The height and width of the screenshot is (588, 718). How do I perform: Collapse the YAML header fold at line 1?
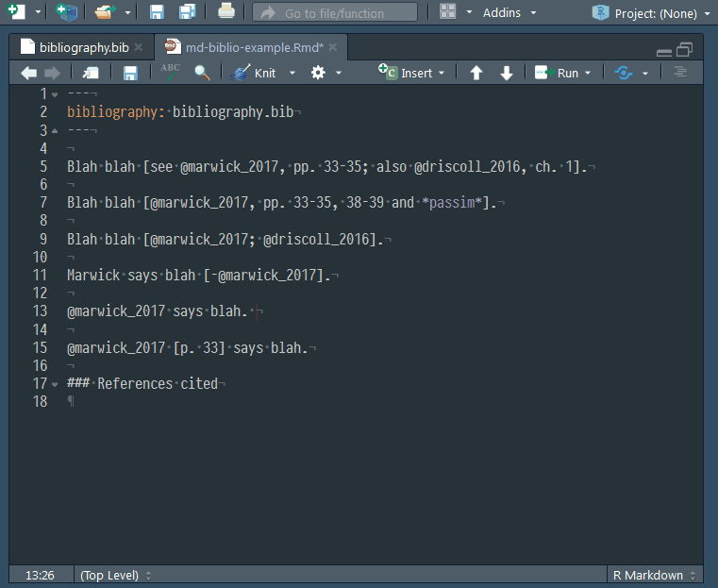pos(55,94)
